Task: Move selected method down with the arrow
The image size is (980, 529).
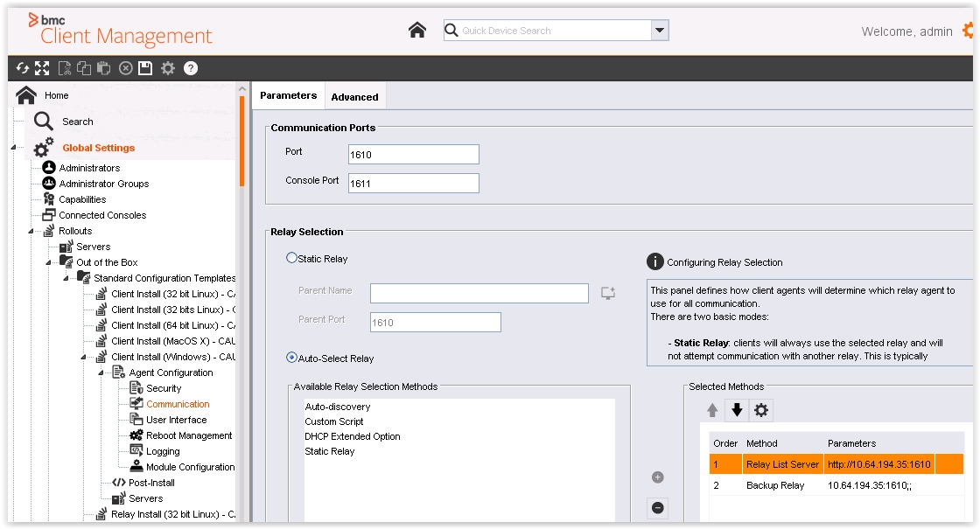Action: tap(737, 410)
